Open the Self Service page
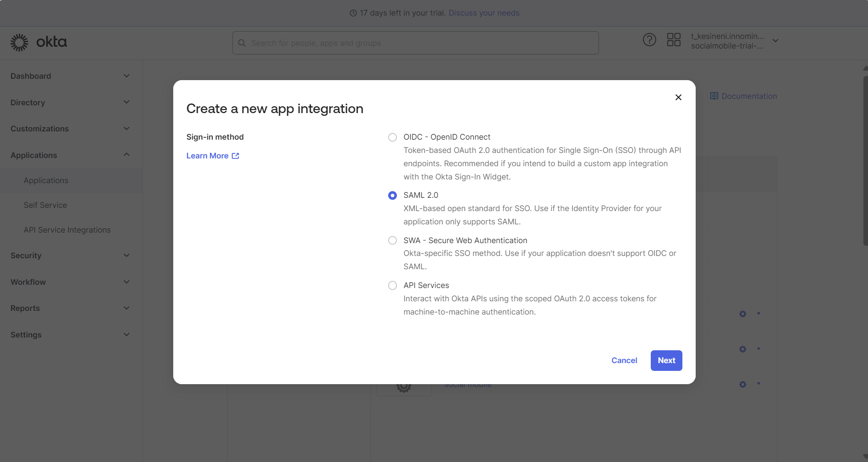The width and height of the screenshot is (868, 462). (x=45, y=205)
